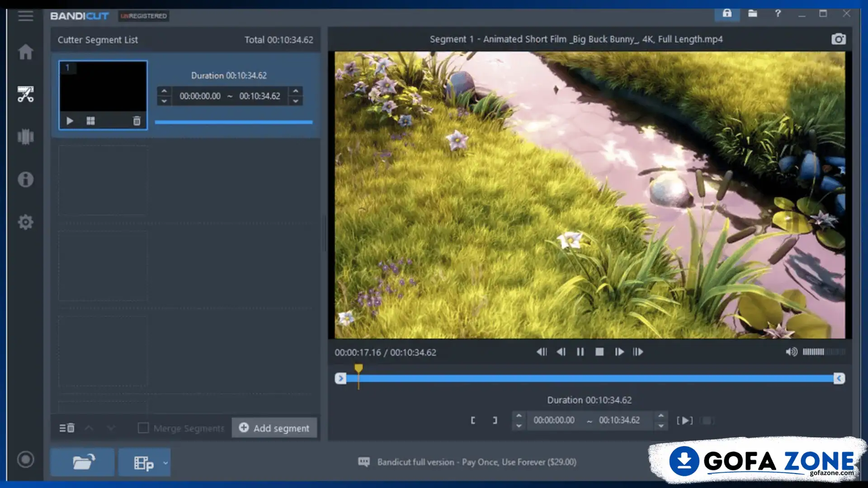The width and height of the screenshot is (868, 488).
Task: Click the yellow playhead marker
Action: point(359,369)
